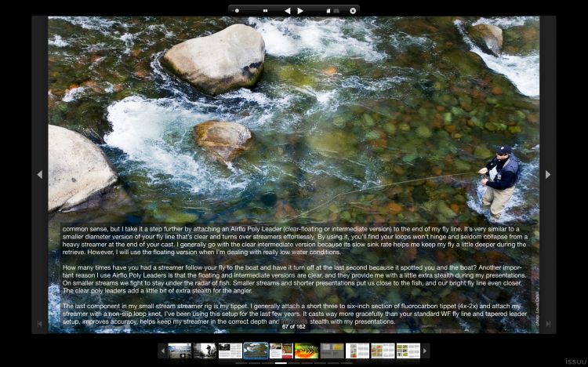588x367 pixels.
Task: Close the fullscreen reader
Action: [353, 11]
